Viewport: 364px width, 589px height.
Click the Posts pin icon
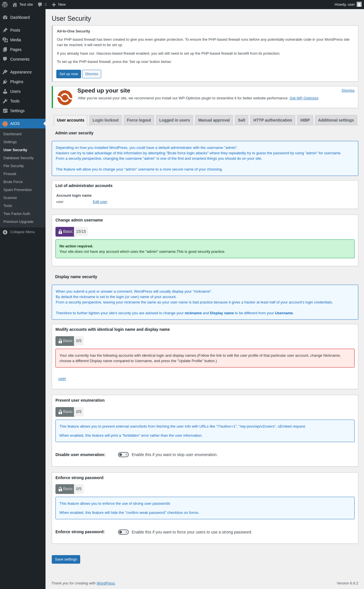pos(5,30)
